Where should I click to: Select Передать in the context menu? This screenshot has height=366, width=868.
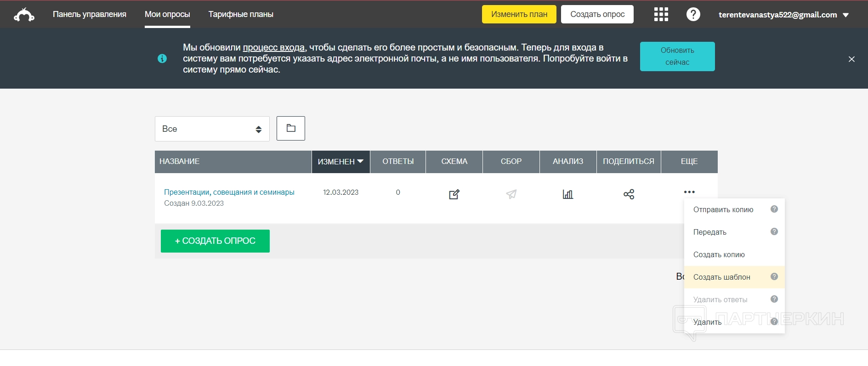(709, 232)
